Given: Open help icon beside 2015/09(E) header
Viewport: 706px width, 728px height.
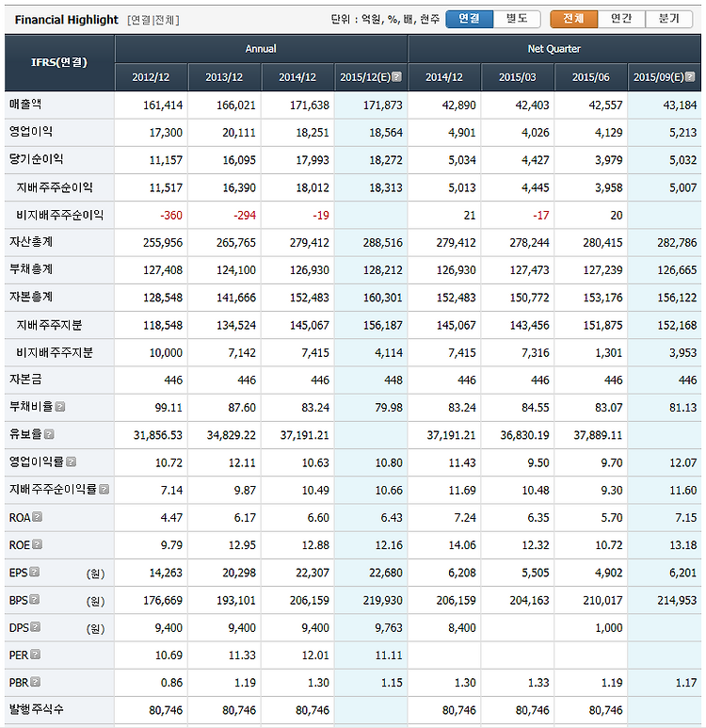Looking at the screenshot, I should (x=690, y=76).
